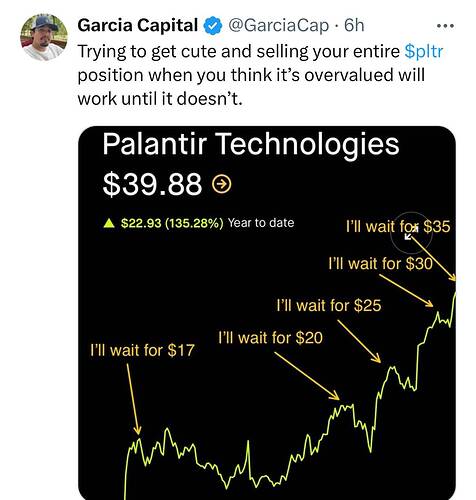Click the Palantir Technologies chart title
Viewport: 476px width, 500px height.
(251, 144)
